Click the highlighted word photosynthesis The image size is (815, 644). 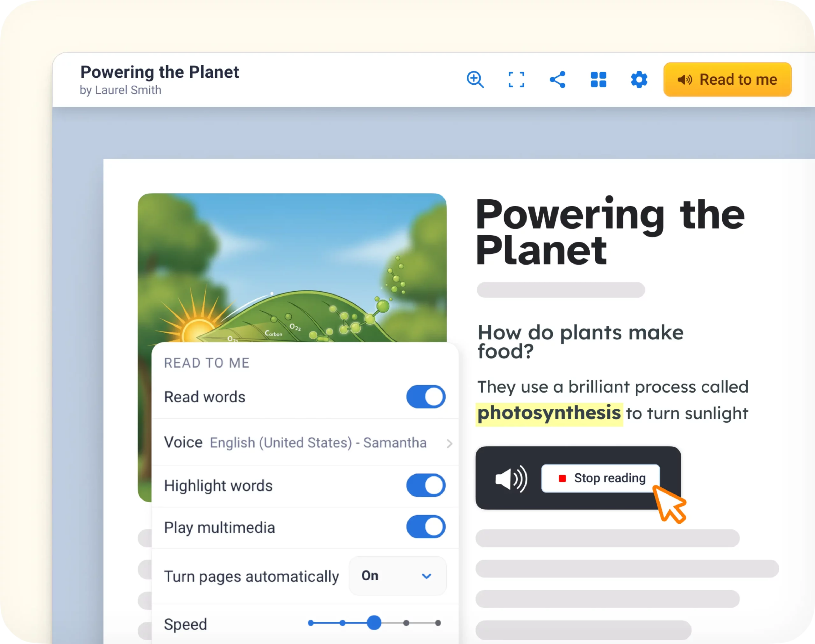[549, 413]
